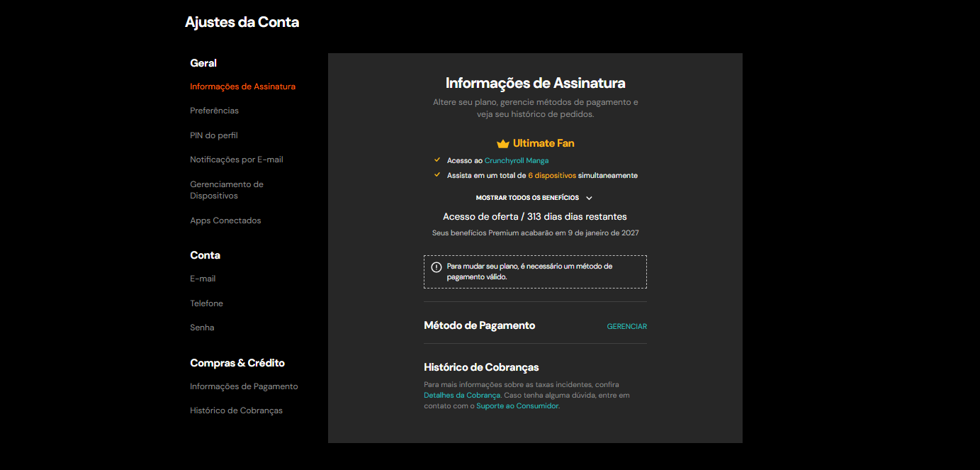This screenshot has width=980, height=470.
Task: Select Informações de Assinatura in the sidebar
Action: coord(242,86)
